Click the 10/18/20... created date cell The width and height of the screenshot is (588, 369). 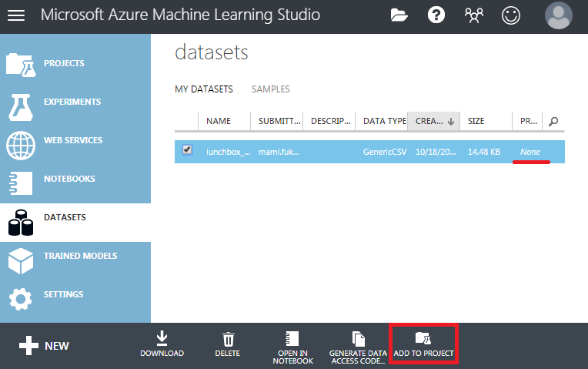pyautogui.click(x=436, y=152)
